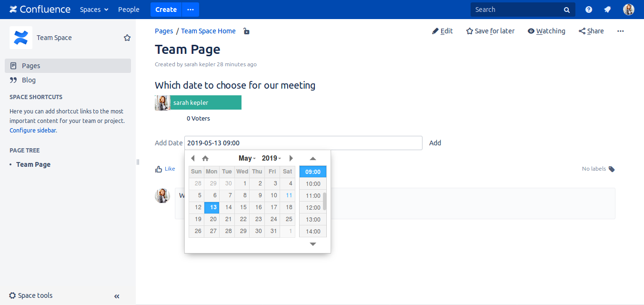Image resolution: width=644 pixels, height=305 pixels.
Task: Click the help question mark icon
Action: (x=589, y=10)
